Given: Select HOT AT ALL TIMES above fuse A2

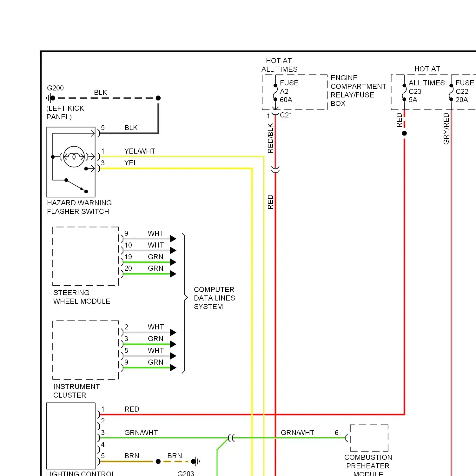Looking at the screenshot, I should click(279, 65).
